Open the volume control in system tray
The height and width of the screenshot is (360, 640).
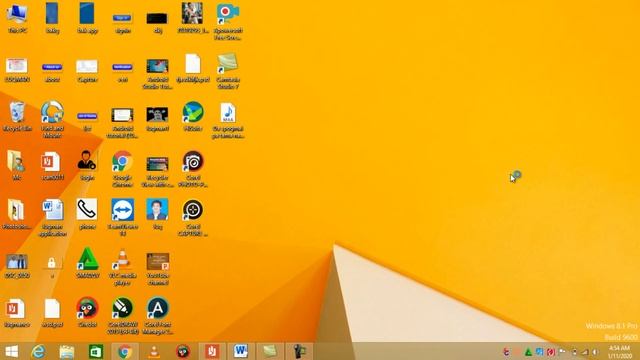pos(596,352)
